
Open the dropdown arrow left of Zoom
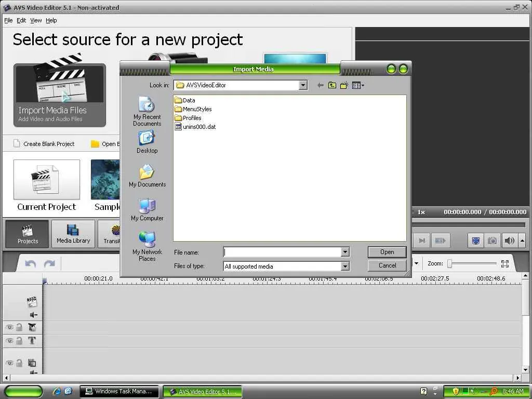point(416,263)
